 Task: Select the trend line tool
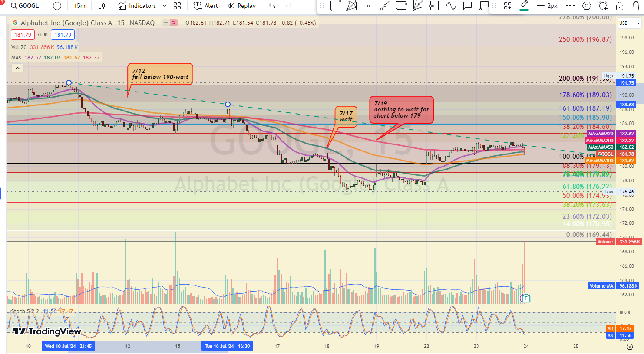click(x=385, y=6)
